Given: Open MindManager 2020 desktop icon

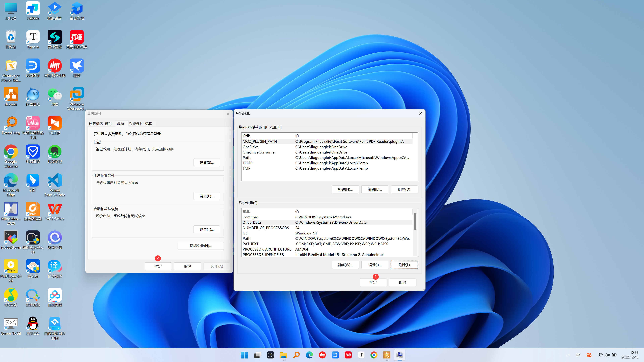Looking at the screenshot, I should [x=11, y=214].
